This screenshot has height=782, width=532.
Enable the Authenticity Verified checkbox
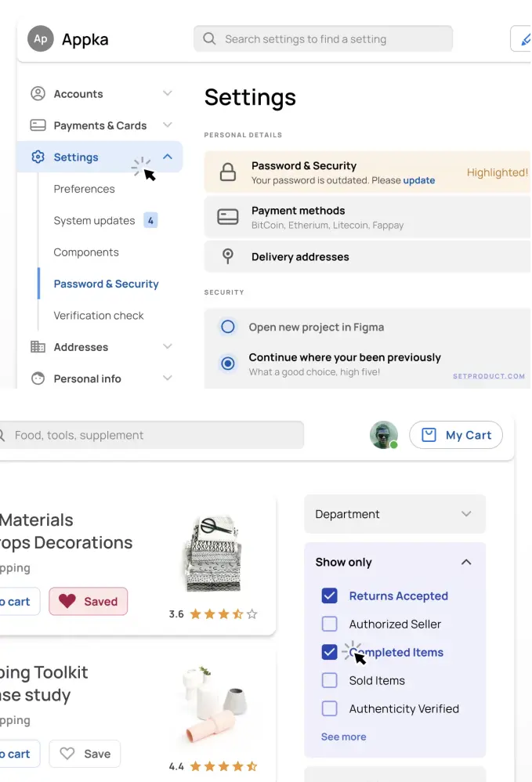(330, 708)
